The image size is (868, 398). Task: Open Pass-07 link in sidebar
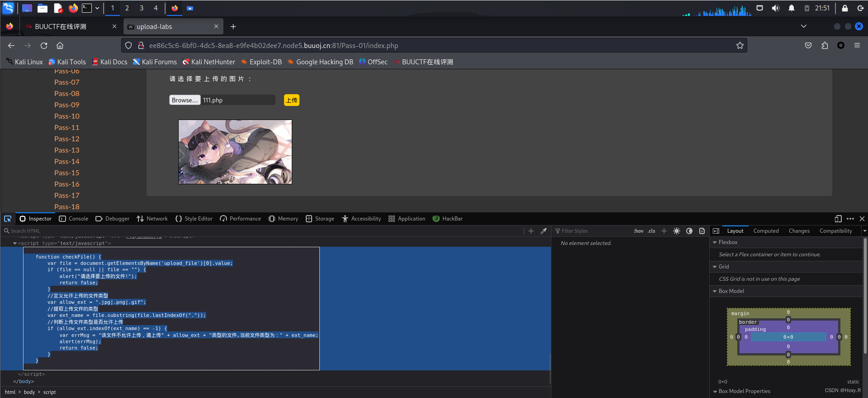67,82
